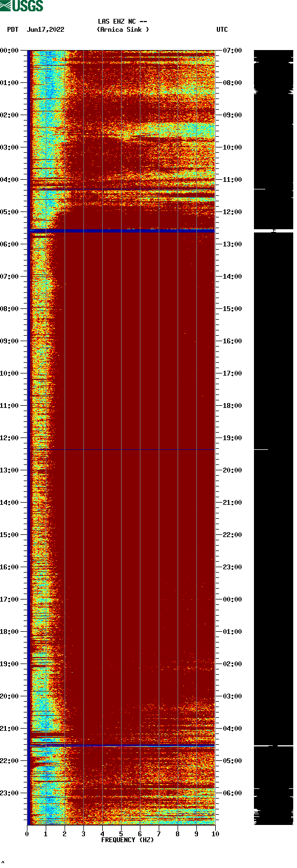Click the PDT '21:00' time label
297x868 pixels.
pyautogui.click(x=10, y=729)
